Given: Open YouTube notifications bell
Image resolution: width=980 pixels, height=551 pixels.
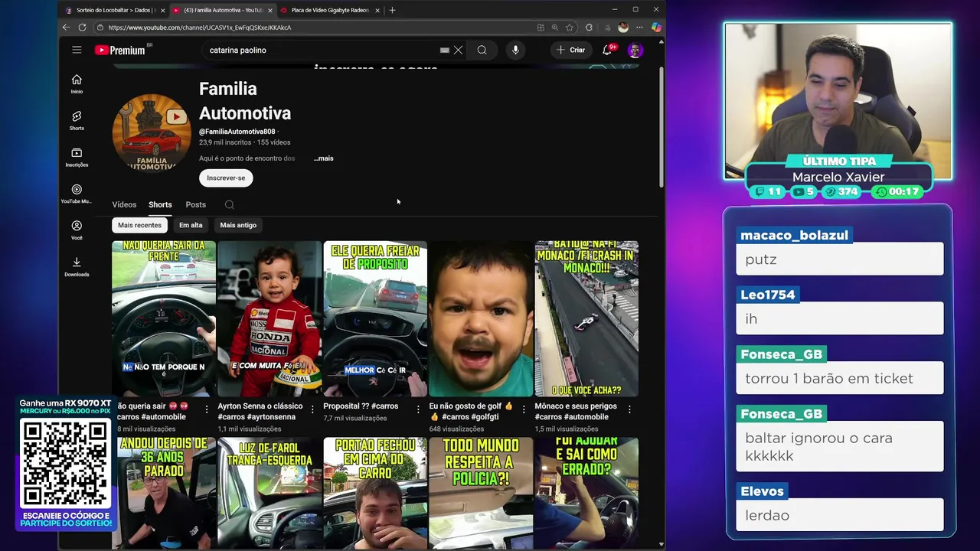Looking at the screenshot, I should (x=607, y=50).
